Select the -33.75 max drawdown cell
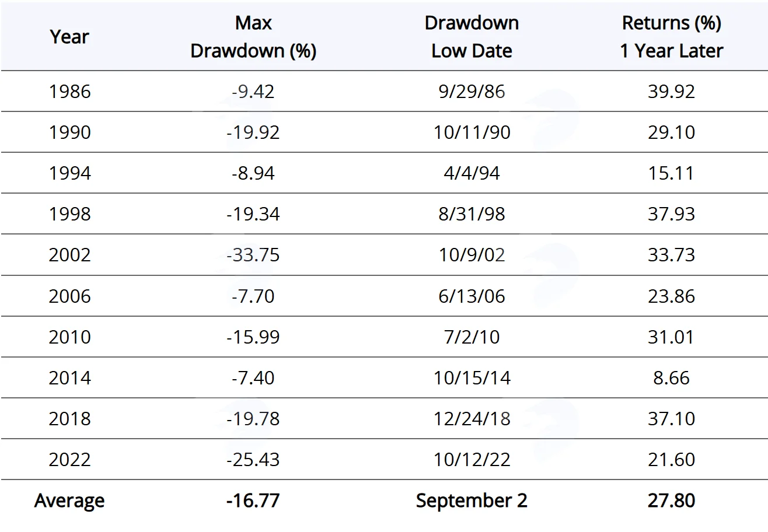Image resolution: width=768 pixels, height=532 pixels. (x=253, y=255)
